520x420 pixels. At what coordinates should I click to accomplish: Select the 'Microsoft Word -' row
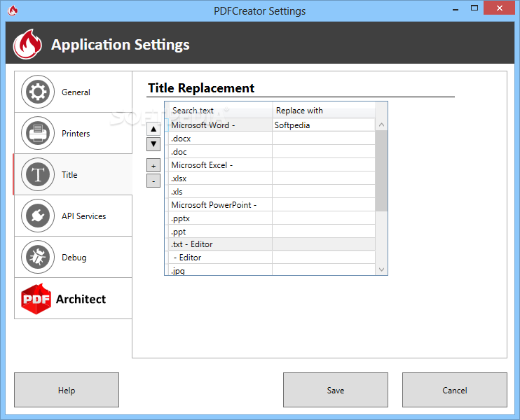[x=272, y=125]
